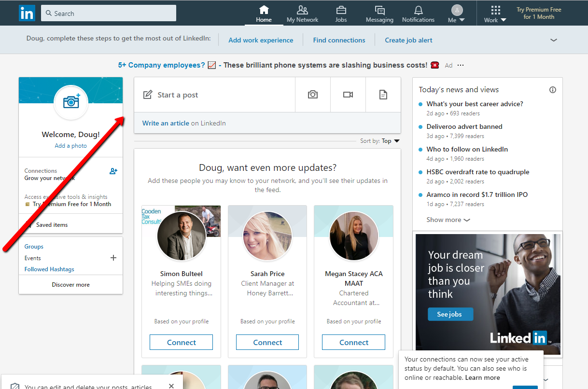Click in the Search field
The height and width of the screenshot is (389, 588).
109,13
